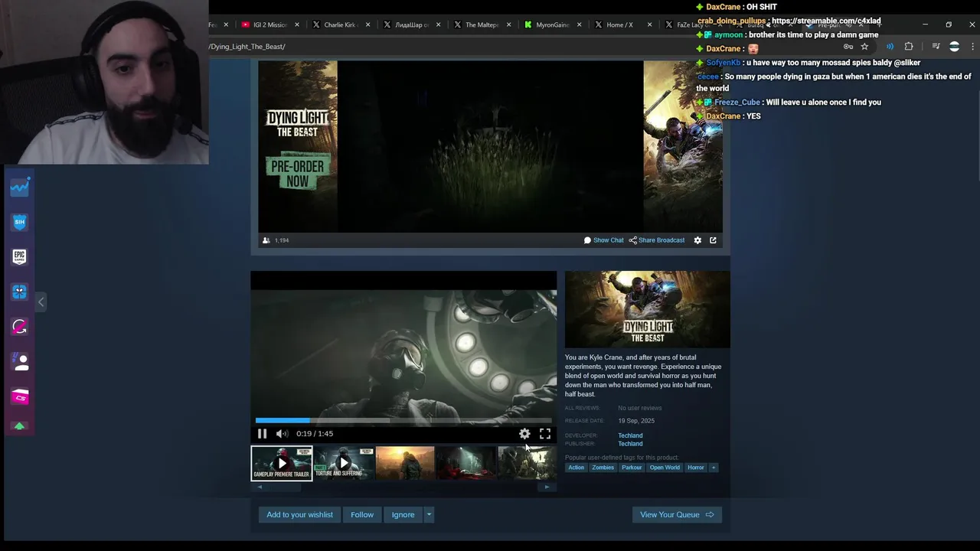The height and width of the screenshot is (551, 980).
Task: Open trailer video settings gear
Action: (524, 434)
